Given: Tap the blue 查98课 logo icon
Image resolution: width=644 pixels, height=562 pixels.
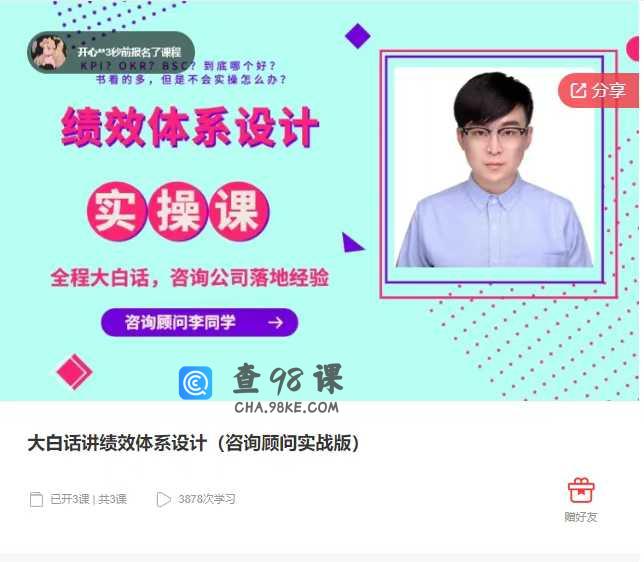Looking at the screenshot, I should click(x=196, y=383).
